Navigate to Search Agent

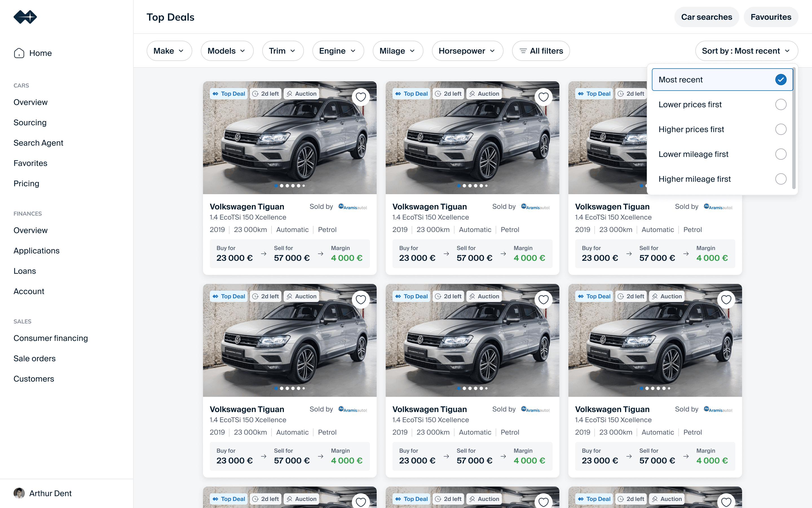pyautogui.click(x=38, y=143)
